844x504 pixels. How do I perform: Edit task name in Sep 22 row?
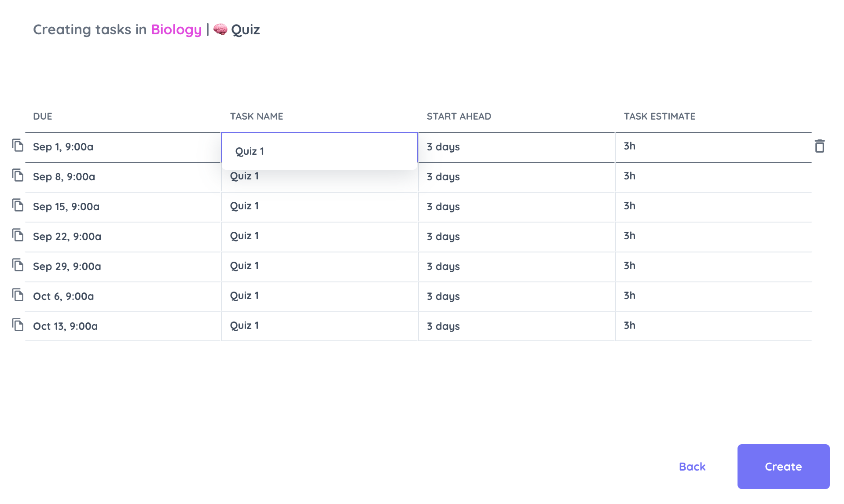[319, 237]
